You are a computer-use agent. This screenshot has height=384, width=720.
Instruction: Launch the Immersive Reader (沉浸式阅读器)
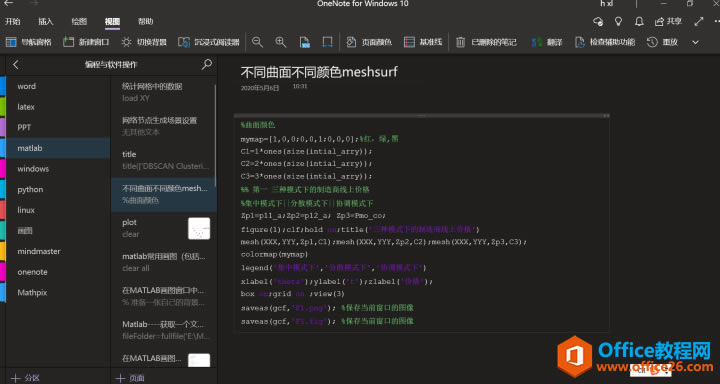[209, 42]
